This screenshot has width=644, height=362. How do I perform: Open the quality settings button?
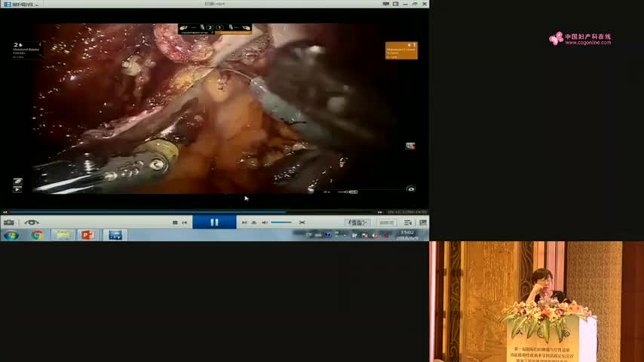tap(356, 222)
